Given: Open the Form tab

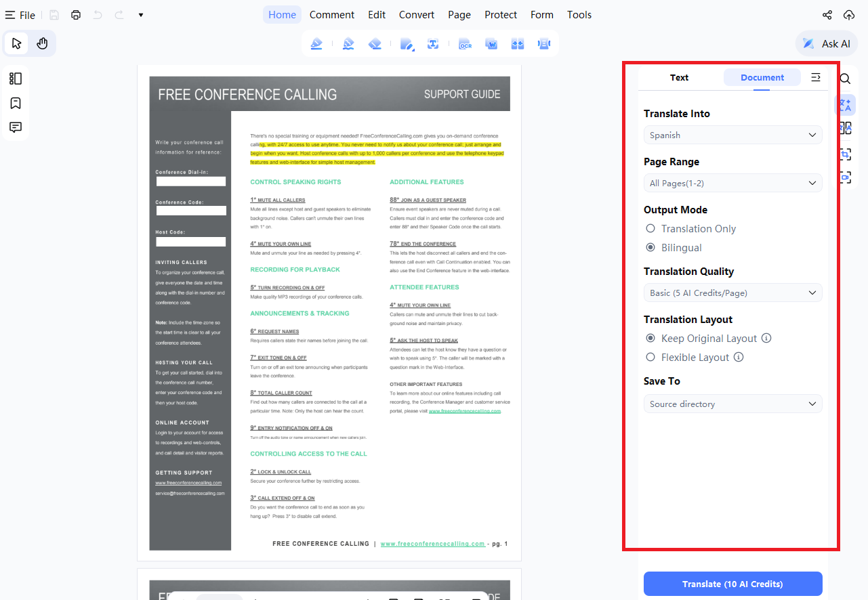Looking at the screenshot, I should click(x=542, y=15).
